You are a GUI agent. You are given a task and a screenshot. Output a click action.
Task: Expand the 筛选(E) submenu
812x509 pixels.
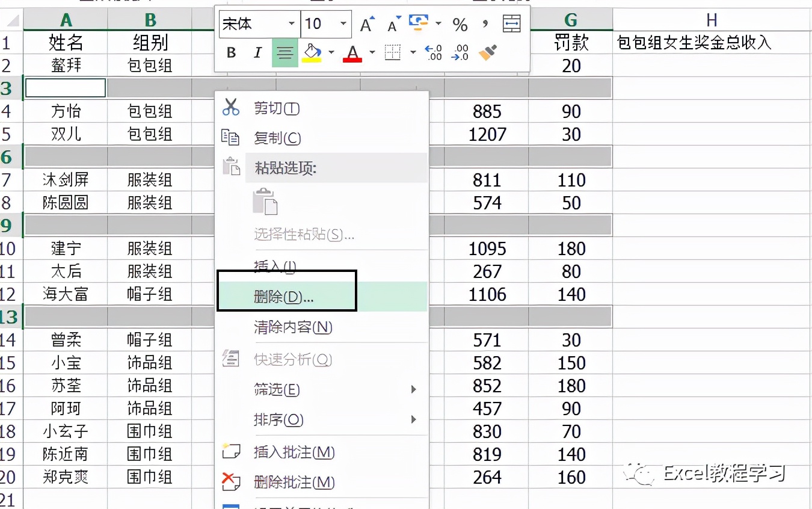click(413, 389)
